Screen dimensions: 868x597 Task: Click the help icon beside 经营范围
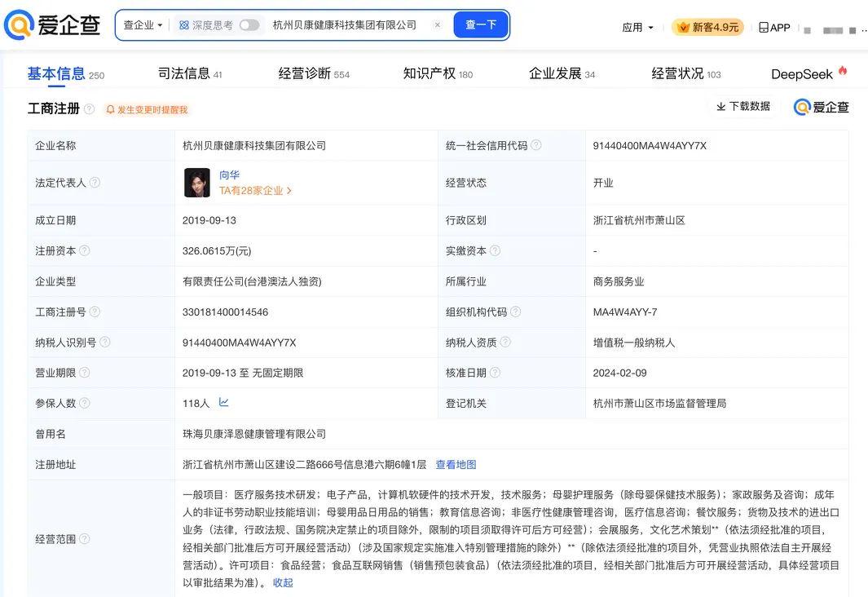(x=84, y=538)
